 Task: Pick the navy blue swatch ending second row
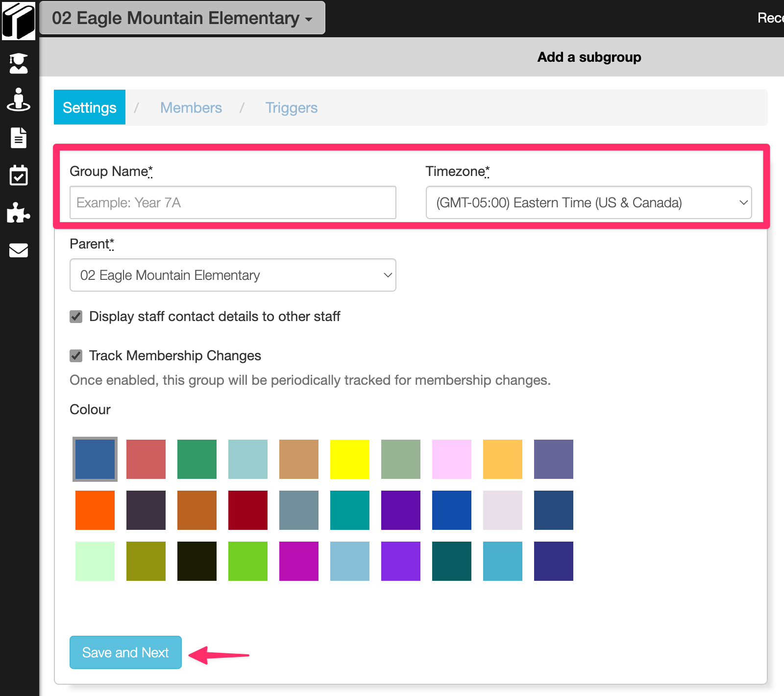pos(554,510)
